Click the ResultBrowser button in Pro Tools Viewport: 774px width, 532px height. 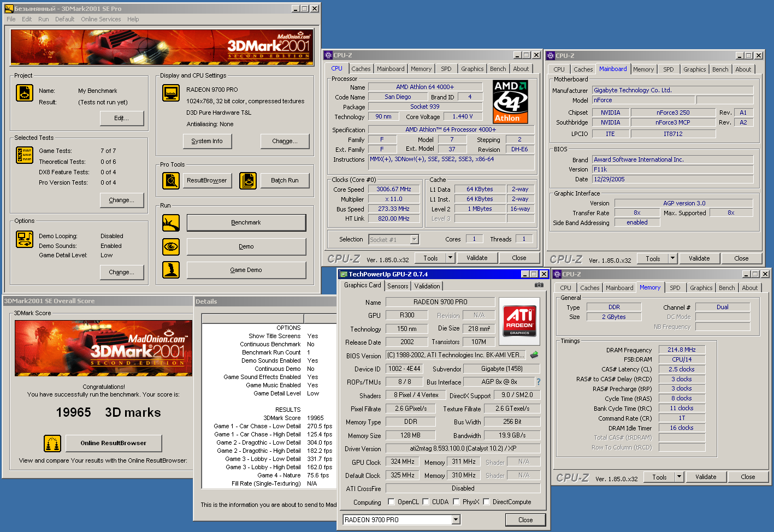207,180
